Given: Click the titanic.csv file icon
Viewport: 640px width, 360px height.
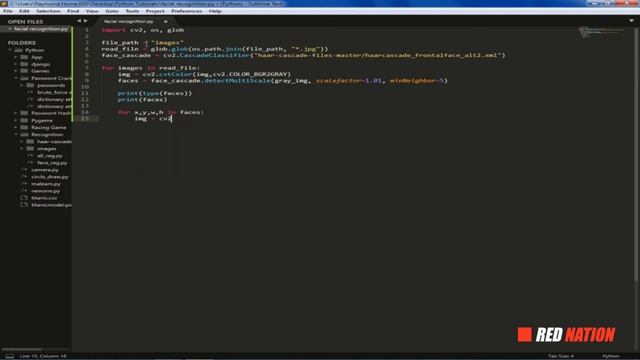Looking at the screenshot, I should [24, 198].
